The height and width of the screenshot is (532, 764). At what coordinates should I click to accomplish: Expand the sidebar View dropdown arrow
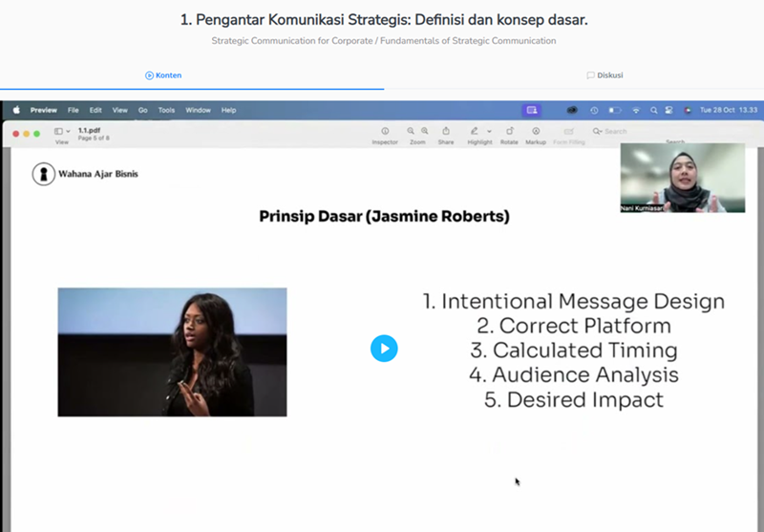pos(68,131)
